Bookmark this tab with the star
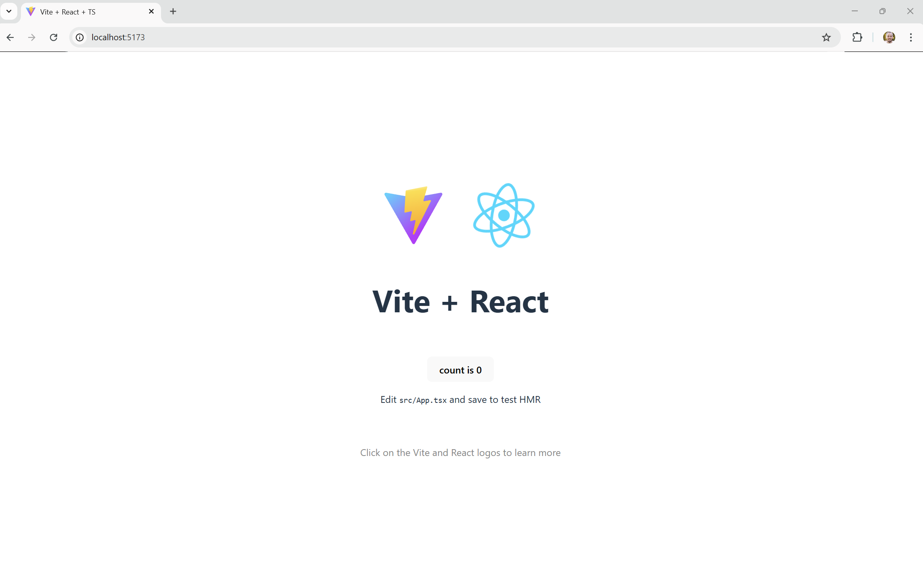 click(826, 37)
